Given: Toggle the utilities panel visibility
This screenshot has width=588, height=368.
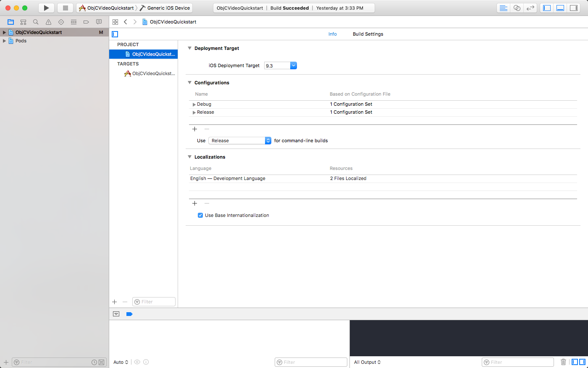Looking at the screenshot, I should [574, 8].
